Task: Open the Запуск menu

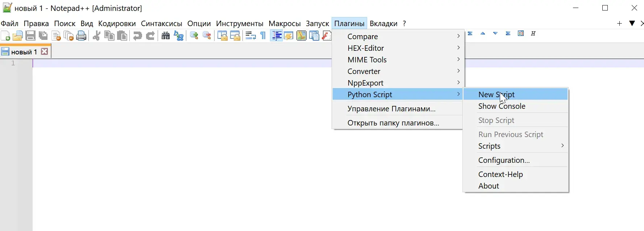Action: [x=317, y=24]
